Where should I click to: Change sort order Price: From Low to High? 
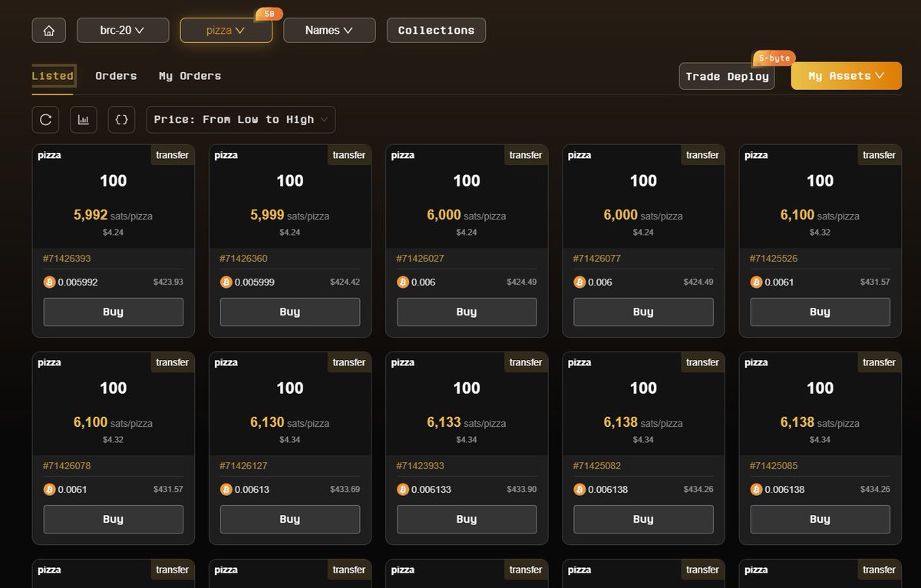(x=241, y=120)
